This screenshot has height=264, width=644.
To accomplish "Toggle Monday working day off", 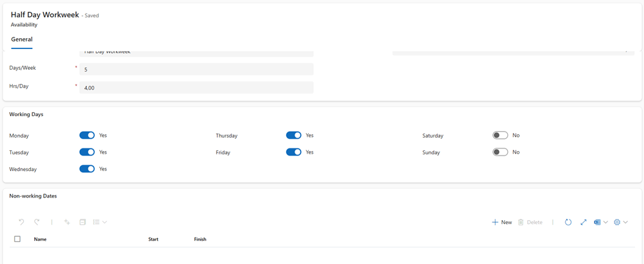I will (87, 136).
